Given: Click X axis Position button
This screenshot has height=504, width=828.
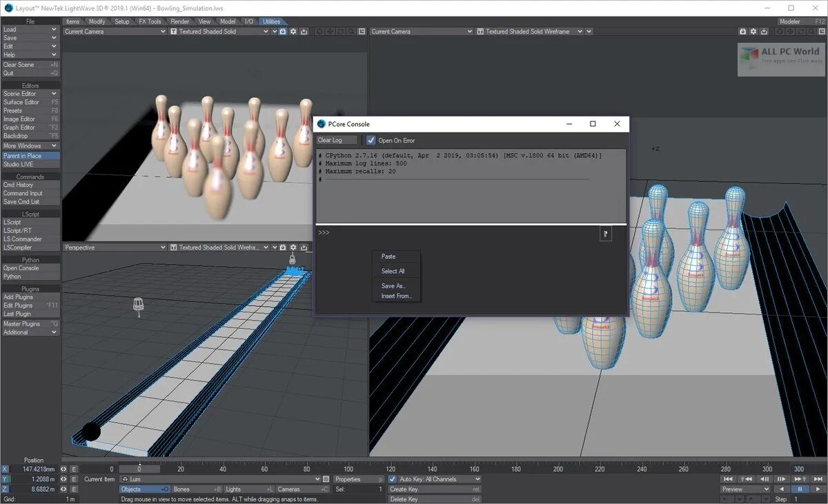Looking at the screenshot, I should [x=5, y=470].
